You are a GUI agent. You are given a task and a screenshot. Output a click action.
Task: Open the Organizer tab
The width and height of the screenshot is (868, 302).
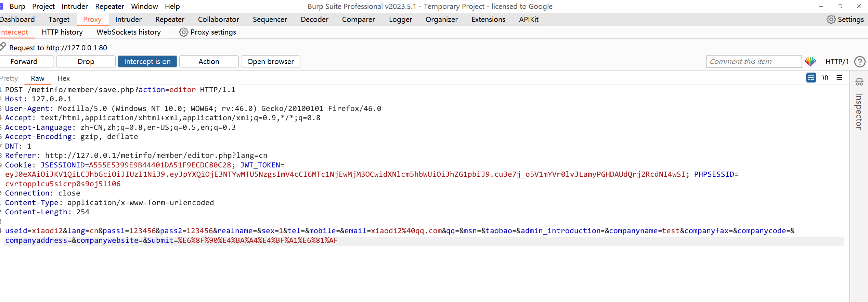[x=442, y=20]
